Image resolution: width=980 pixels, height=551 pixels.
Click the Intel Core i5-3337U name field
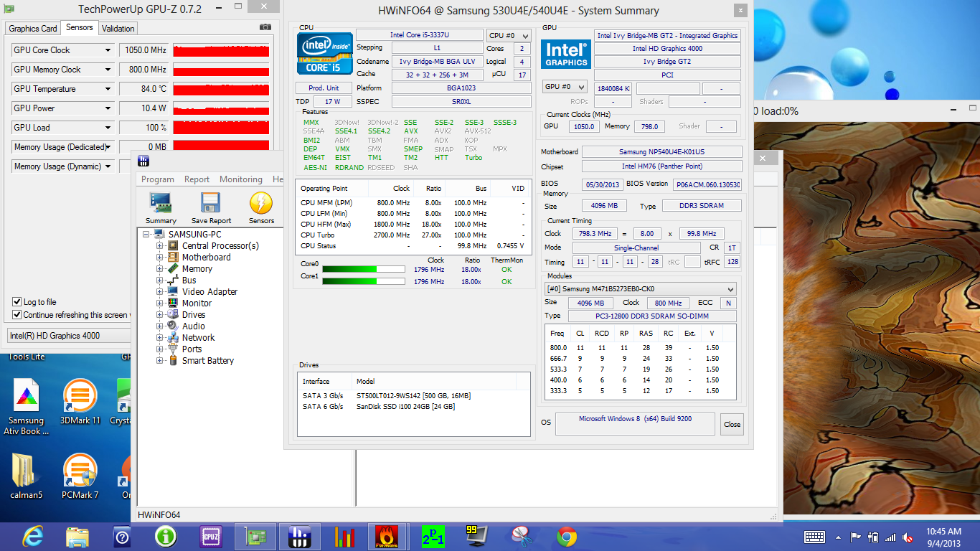pos(419,35)
